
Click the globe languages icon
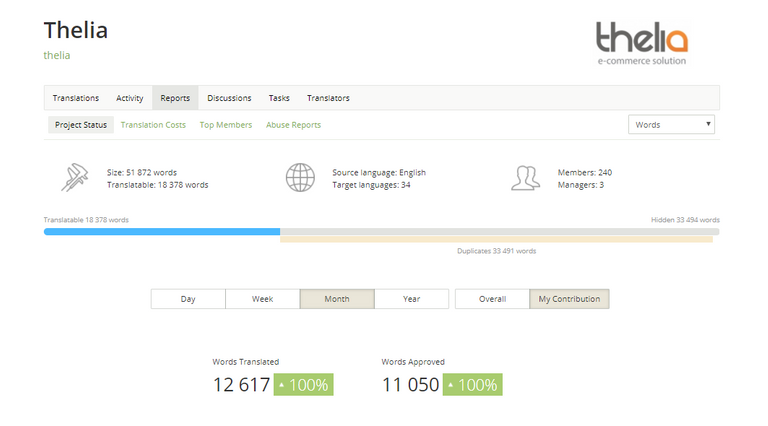tap(300, 177)
